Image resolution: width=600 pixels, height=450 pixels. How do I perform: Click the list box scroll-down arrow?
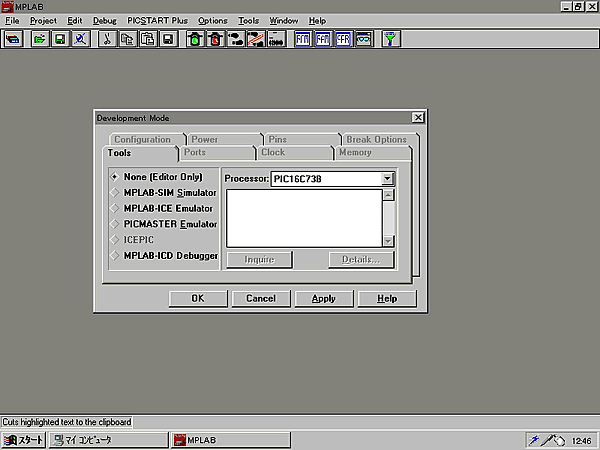(388, 241)
